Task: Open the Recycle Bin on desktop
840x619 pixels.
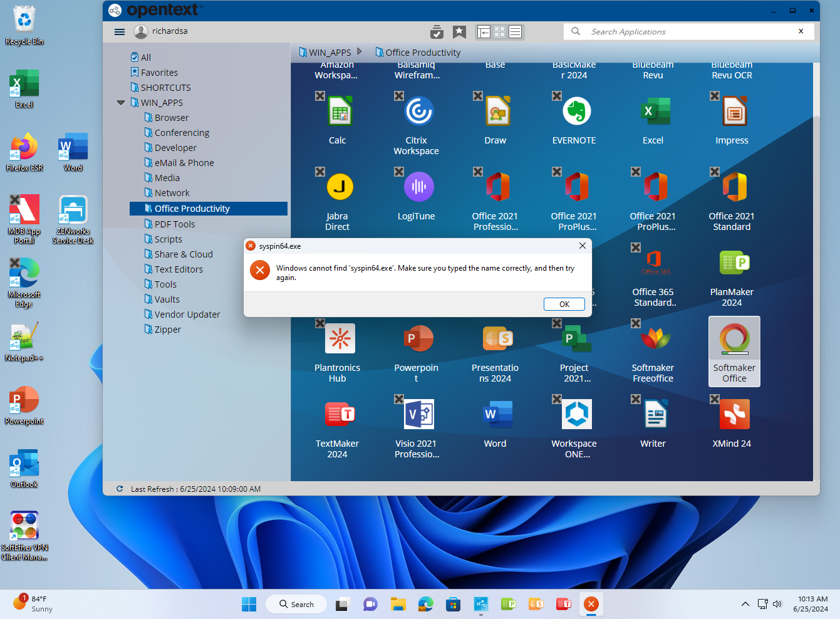Action: click(24, 25)
